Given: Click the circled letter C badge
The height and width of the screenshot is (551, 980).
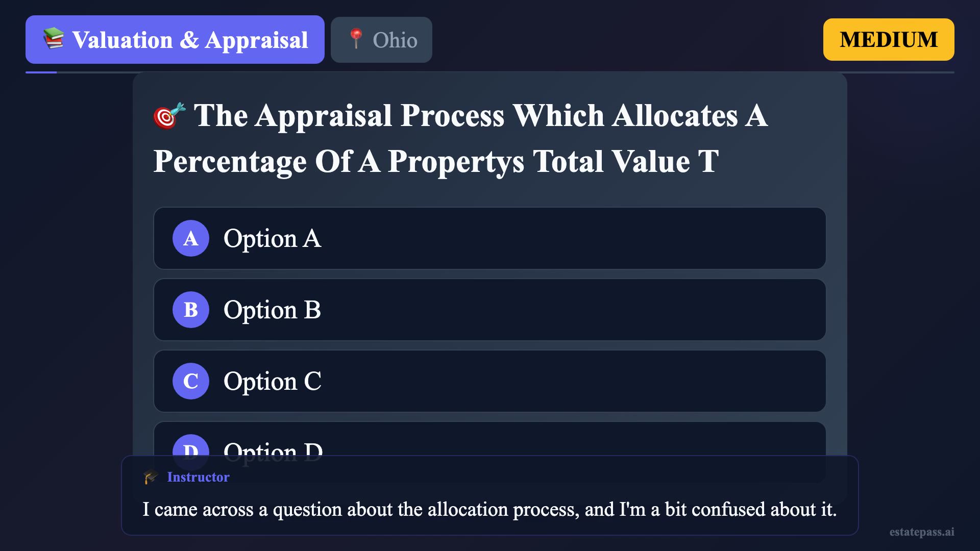Looking at the screenshot, I should (191, 381).
